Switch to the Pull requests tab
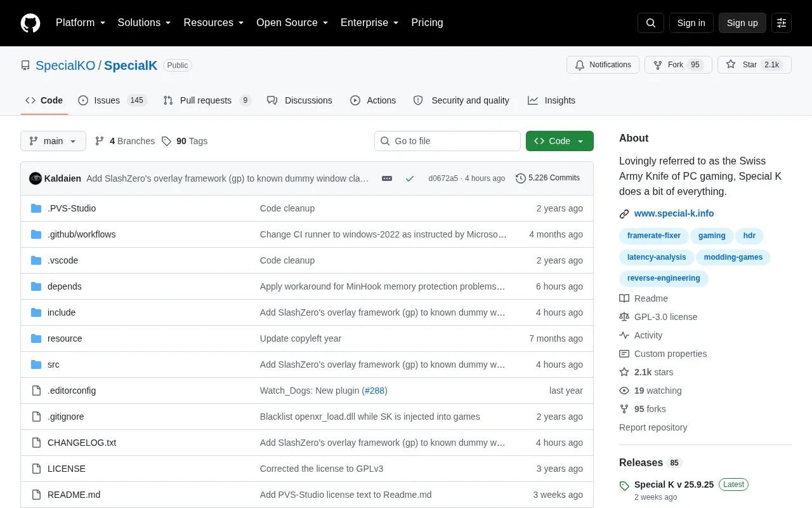This screenshot has width=812, height=508. pos(207,100)
